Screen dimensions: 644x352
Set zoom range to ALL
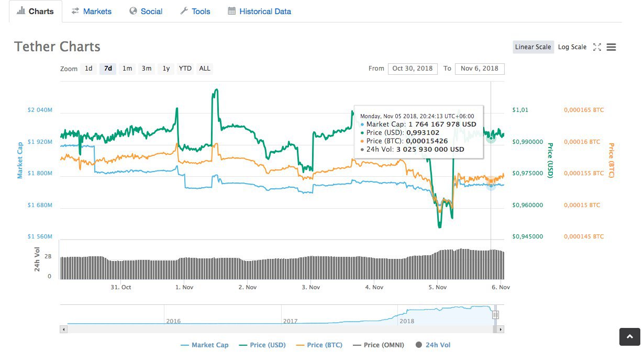click(x=205, y=69)
